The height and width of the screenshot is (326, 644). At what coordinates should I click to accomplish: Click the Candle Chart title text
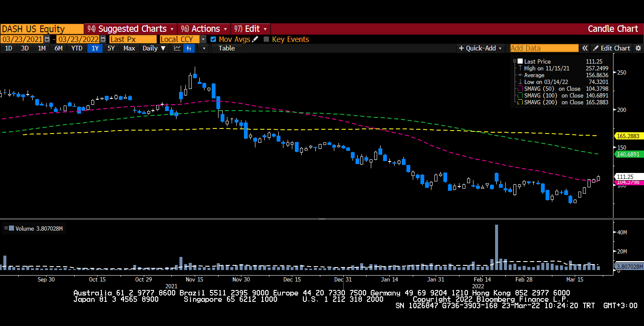click(613, 29)
